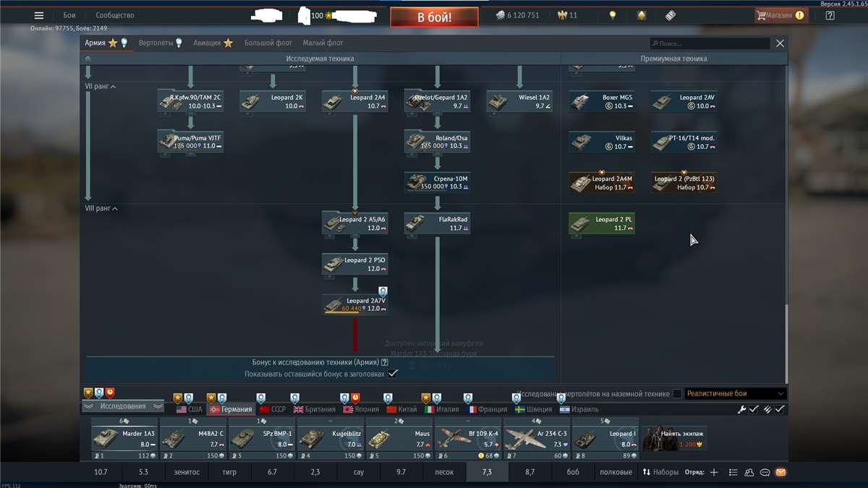Click the Boxer MGS premium vehicle icon
Screen dimensions: 868x488
pyautogui.click(x=581, y=102)
